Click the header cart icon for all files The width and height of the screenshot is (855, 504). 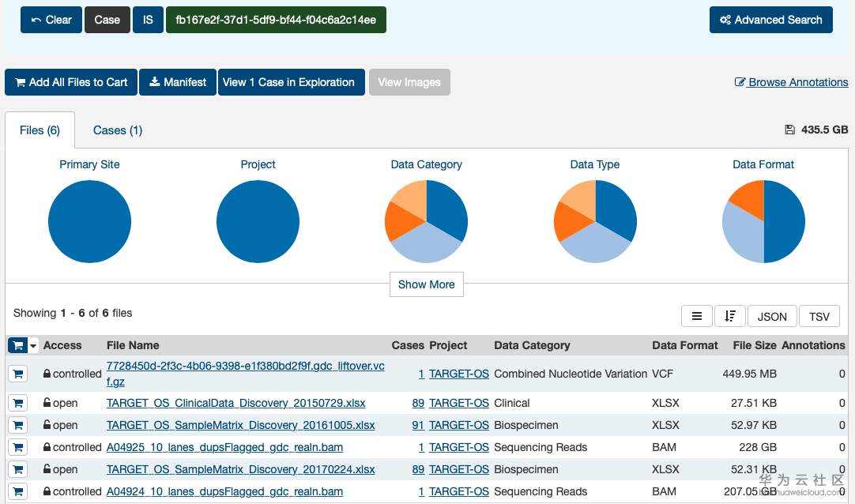(17, 345)
